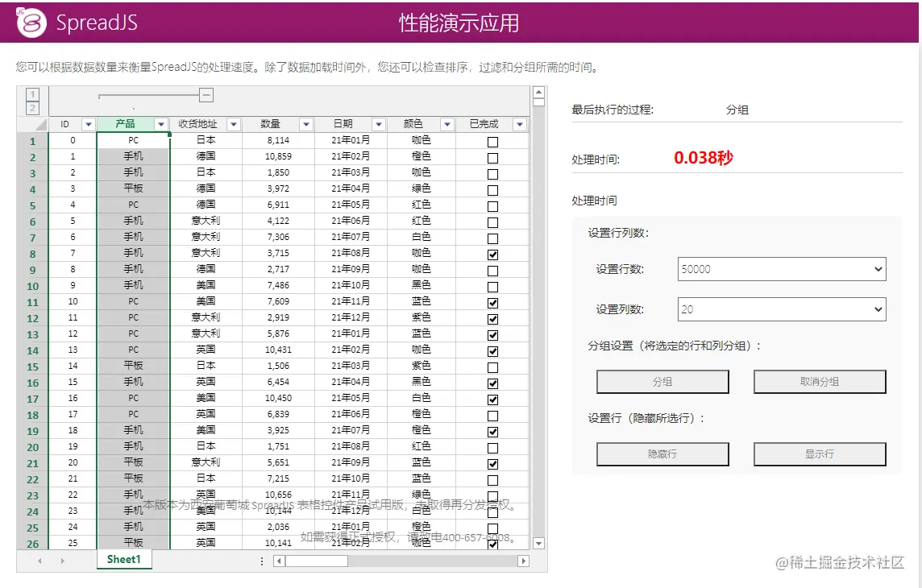The height and width of the screenshot is (588, 922).
Task: Click the tab strip resize dots handle
Action: [x=262, y=561]
